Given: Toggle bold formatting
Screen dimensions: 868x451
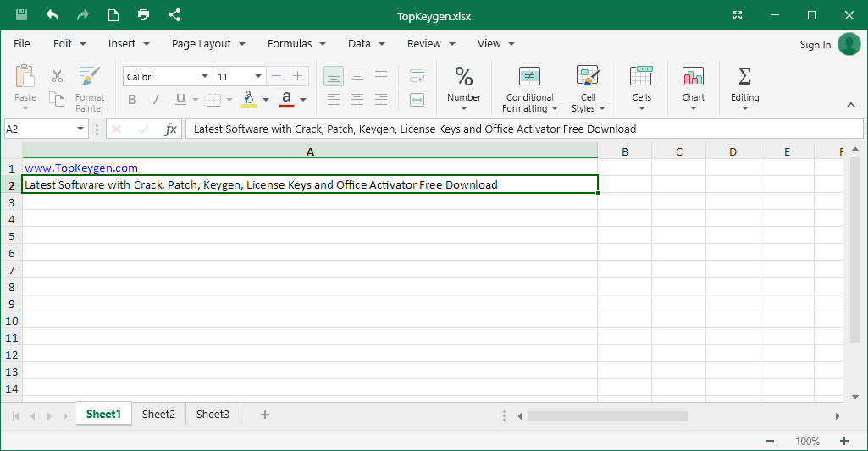Looking at the screenshot, I should coord(132,100).
